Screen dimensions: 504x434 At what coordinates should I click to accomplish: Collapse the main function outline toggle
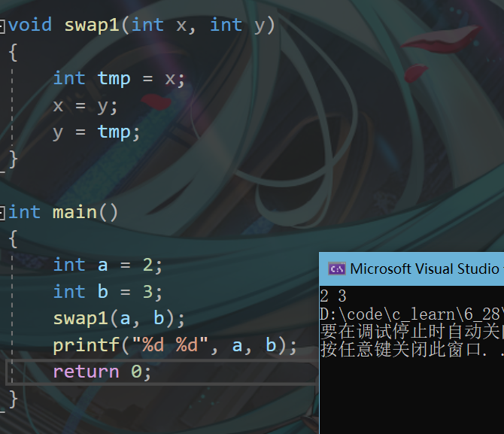point(2,214)
